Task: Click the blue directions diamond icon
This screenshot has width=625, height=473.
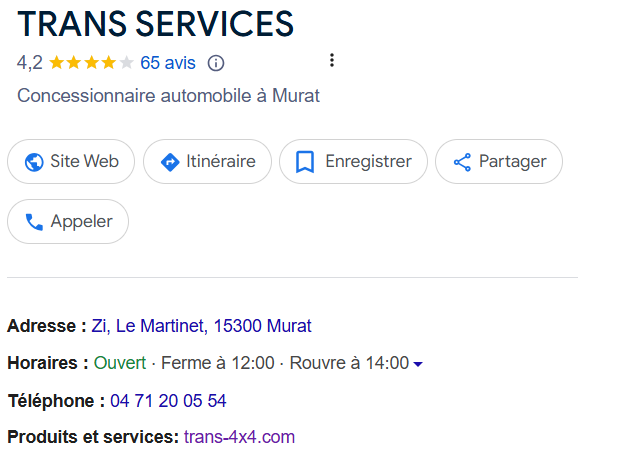Action: pos(170,162)
